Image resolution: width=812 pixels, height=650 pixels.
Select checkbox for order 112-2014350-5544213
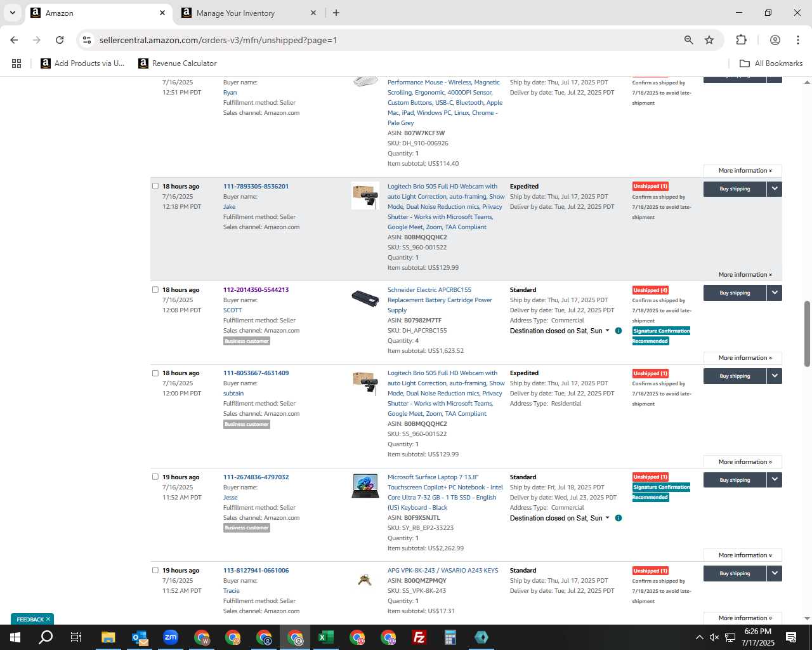pyautogui.click(x=155, y=289)
